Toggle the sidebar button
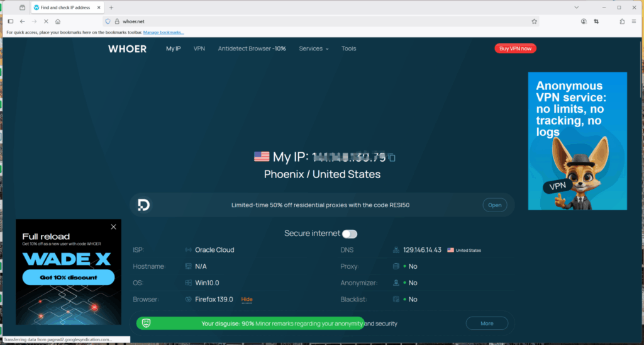 (11, 21)
